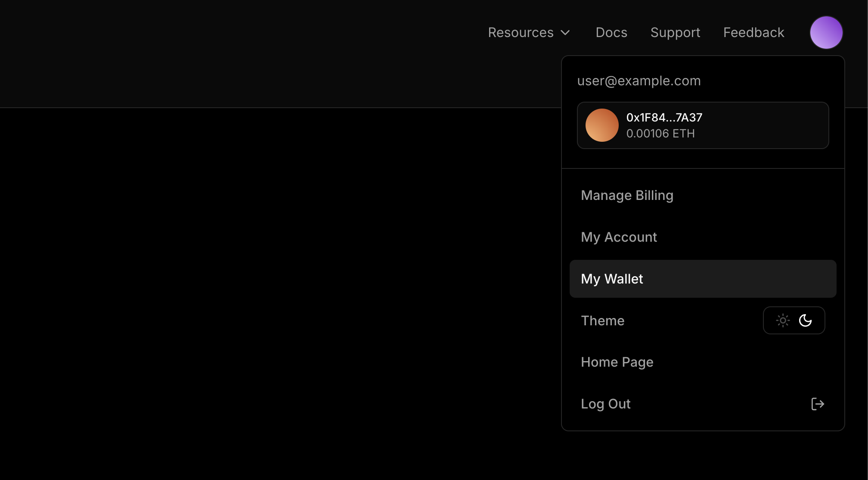Open the Resources menu
This screenshot has height=480, width=868.
521,33
